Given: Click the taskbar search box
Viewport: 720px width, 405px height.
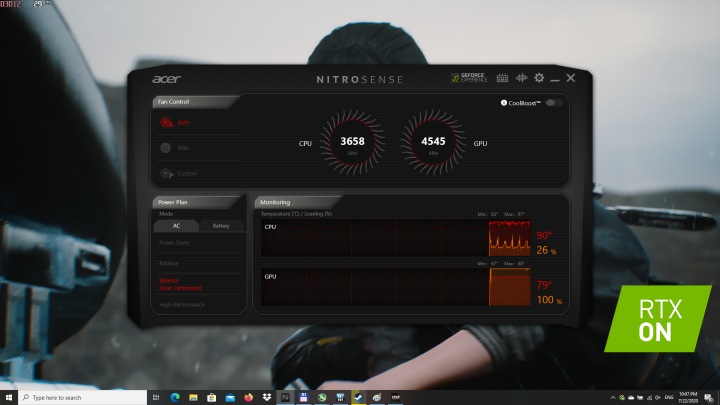Looking at the screenshot, I should coord(83,397).
